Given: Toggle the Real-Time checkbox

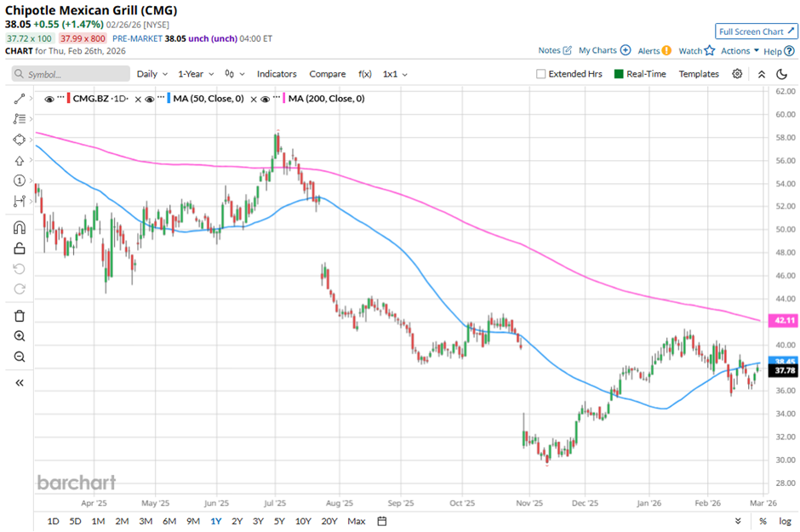Looking at the screenshot, I should (x=619, y=74).
